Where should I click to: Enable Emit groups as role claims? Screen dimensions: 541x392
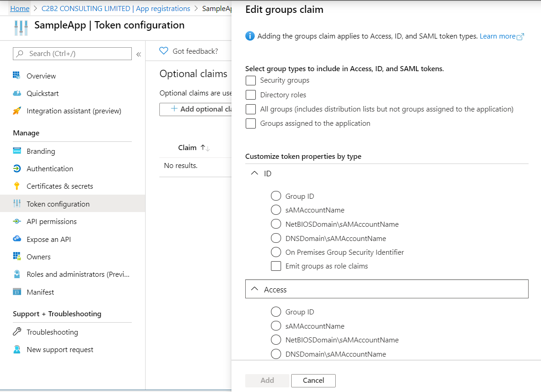coord(276,266)
